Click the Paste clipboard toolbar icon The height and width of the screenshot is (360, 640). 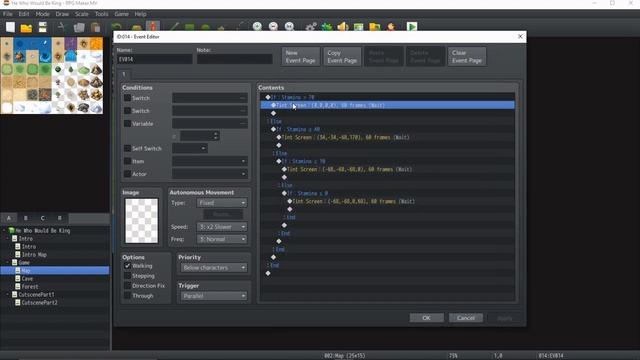pos(96,27)
